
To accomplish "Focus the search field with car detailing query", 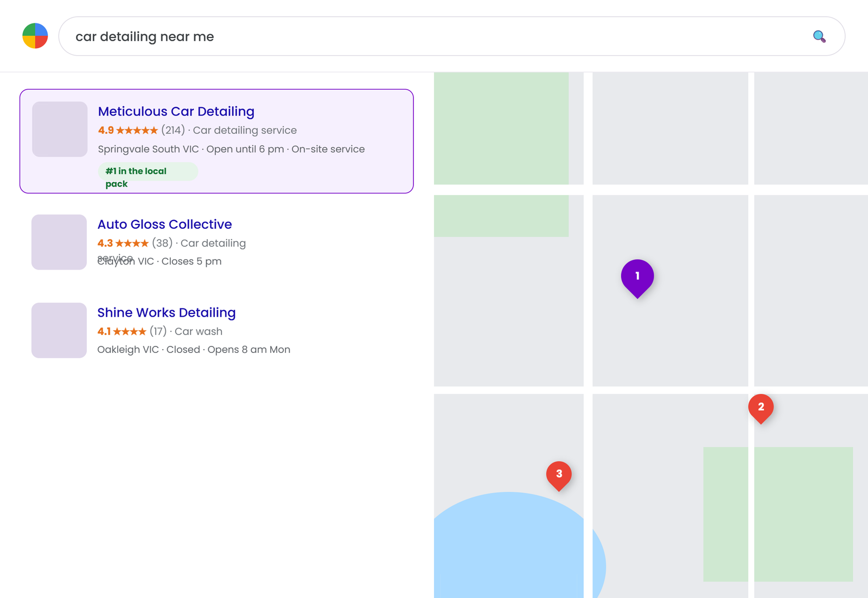I will [452, 36].
